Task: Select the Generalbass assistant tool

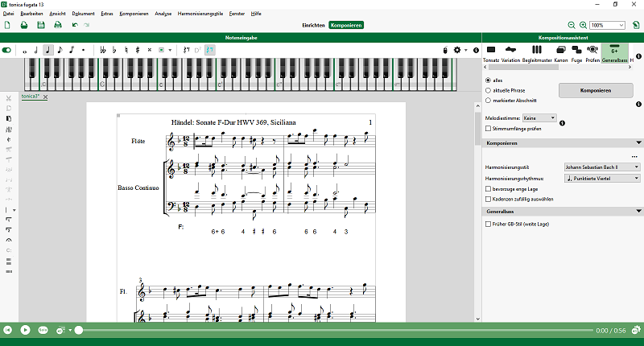Action: coord(614,54)
